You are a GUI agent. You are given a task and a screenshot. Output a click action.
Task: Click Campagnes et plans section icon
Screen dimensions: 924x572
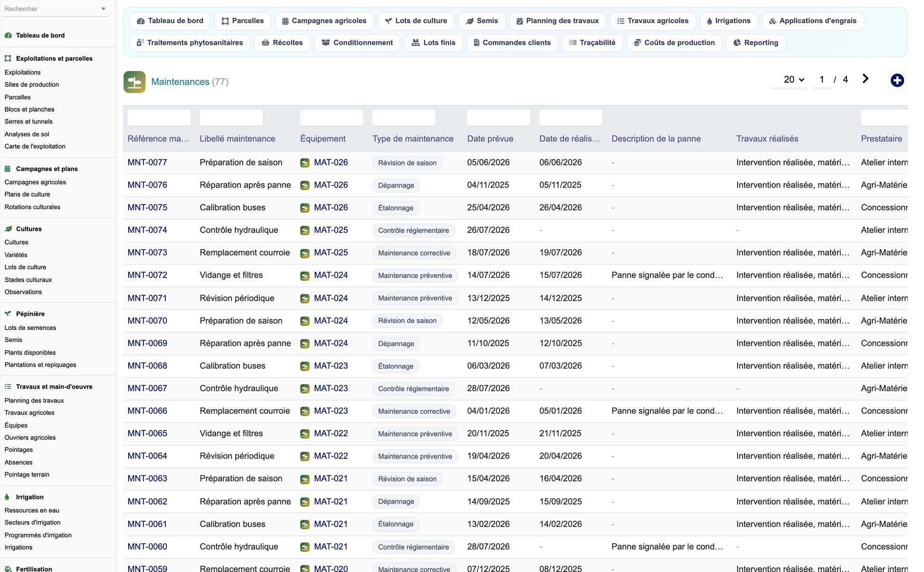coord(8,169)
